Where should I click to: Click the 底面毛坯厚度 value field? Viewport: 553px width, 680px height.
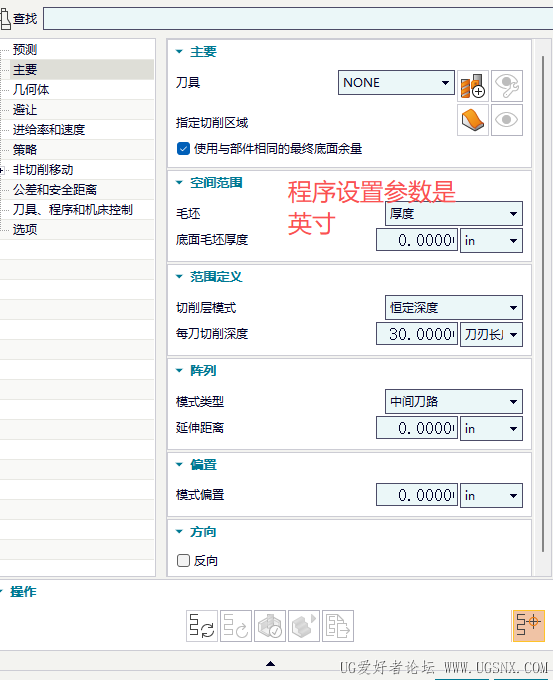tap(417, 240)
